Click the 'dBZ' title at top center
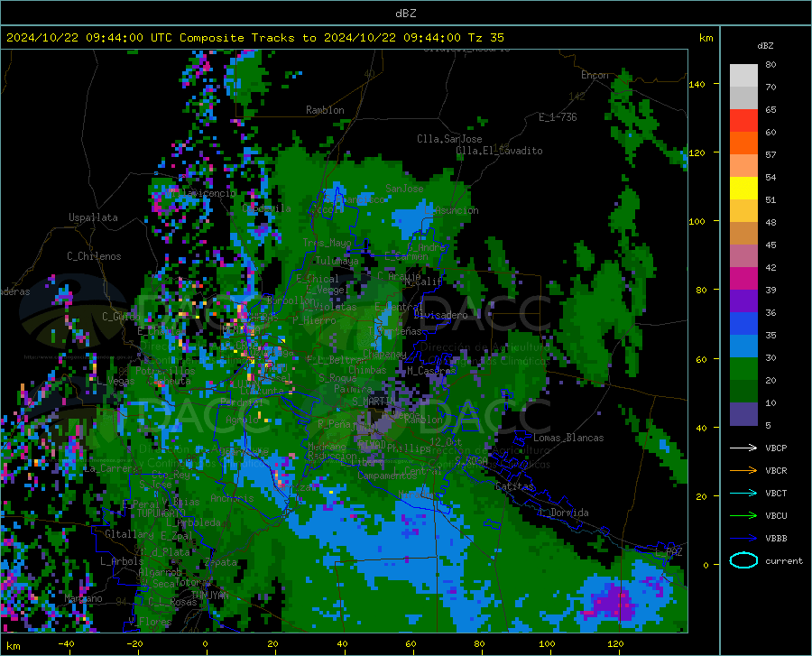The height and width of the screenshot is (656, 812). click(405, 14)
